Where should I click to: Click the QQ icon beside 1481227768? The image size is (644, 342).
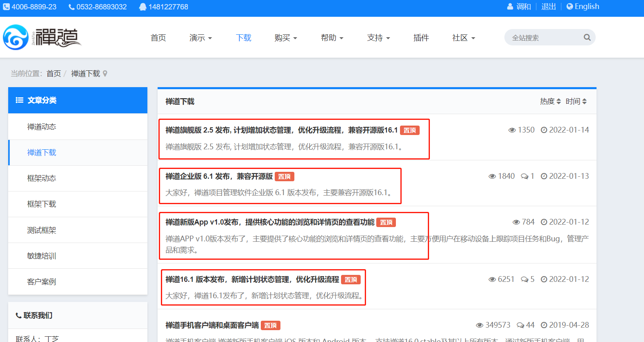[x=142, y=7]
